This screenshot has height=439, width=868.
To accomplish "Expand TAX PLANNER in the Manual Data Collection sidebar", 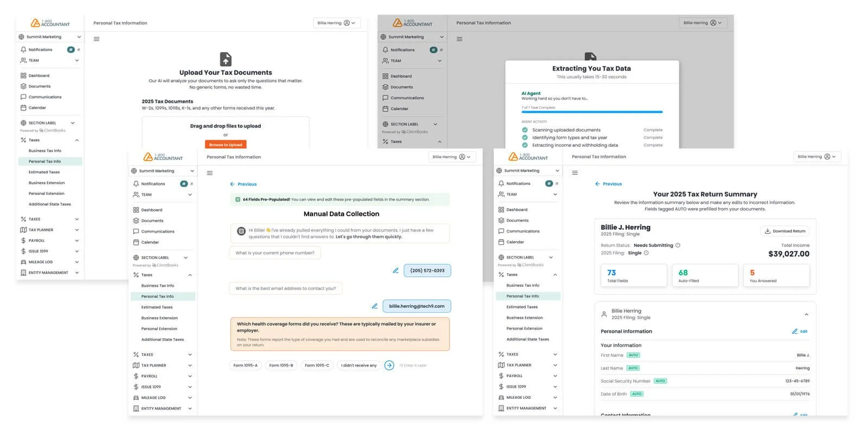I will (x=190, y=365).
